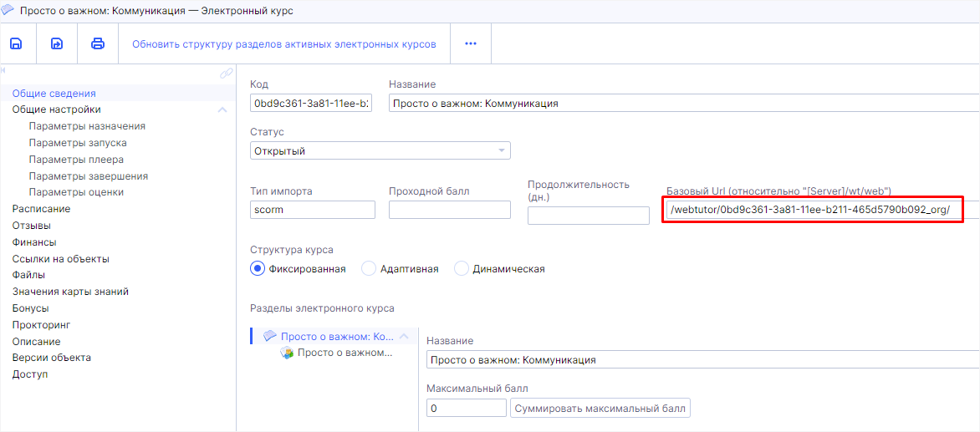Viewport: 980px width, 432px height.
Task: Click the course icon in window title
Action: pyautogui.click(x=9, y=11)
